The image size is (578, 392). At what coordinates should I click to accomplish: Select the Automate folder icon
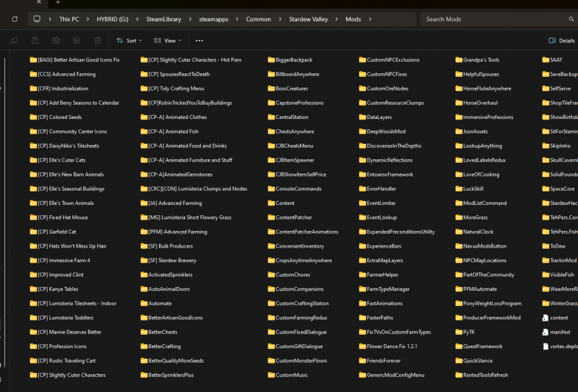tap(144, 303)
